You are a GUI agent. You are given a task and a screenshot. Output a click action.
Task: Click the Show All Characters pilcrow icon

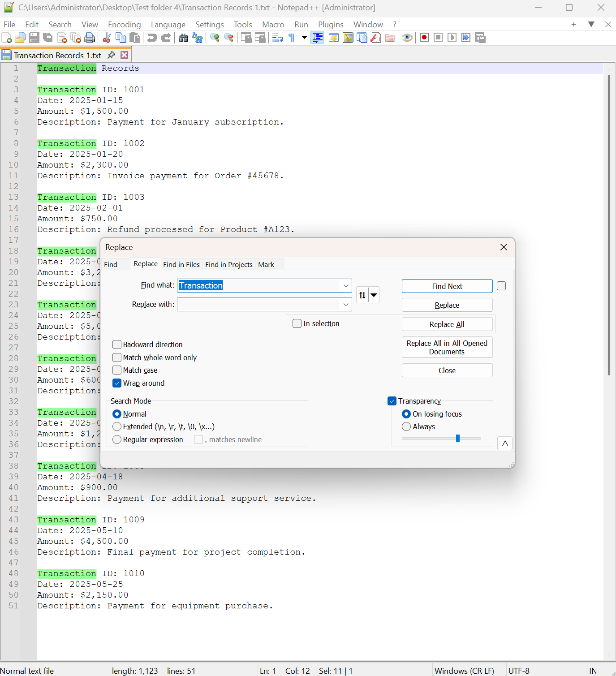point(292,38)
